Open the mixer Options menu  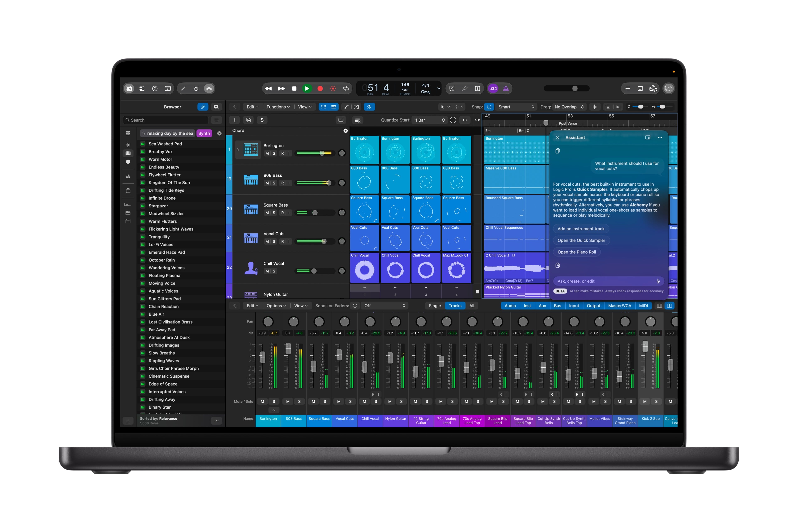click(276, 306)
